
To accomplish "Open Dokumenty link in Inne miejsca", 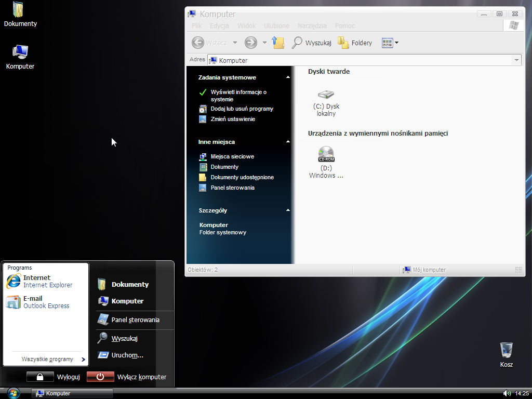I will click(x=224, y=167).
